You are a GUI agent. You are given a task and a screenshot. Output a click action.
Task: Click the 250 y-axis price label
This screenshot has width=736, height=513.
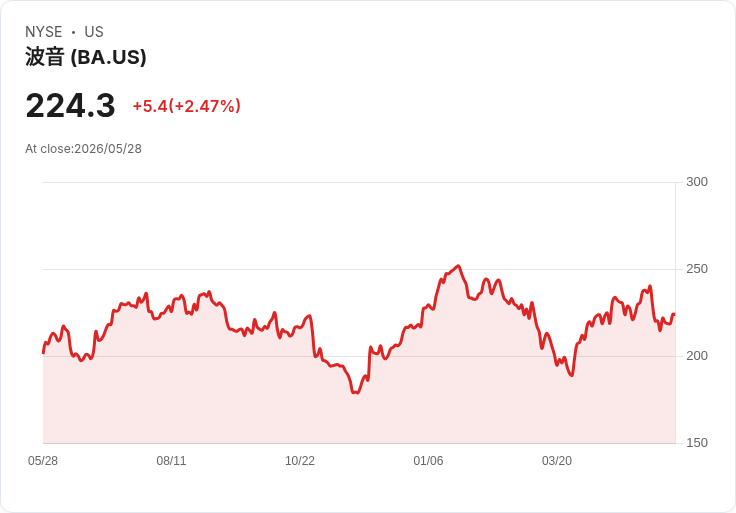697,269
